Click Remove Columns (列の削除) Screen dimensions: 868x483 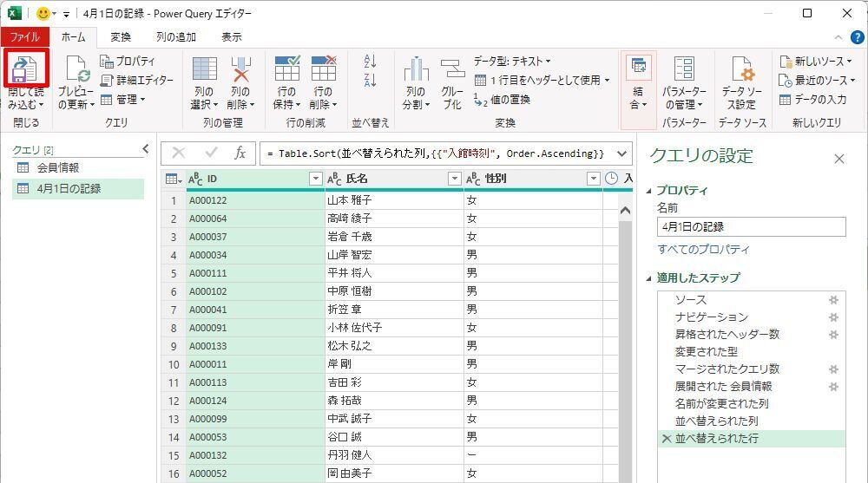click(240, 82)
